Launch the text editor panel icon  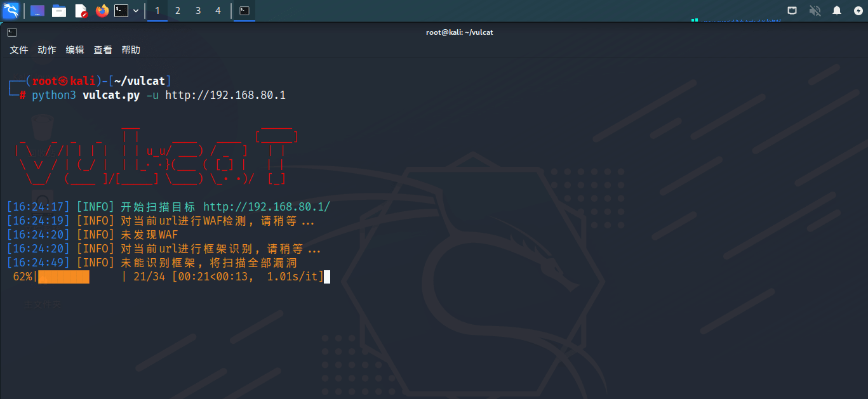pyautogui.click(x=81, y=11)
